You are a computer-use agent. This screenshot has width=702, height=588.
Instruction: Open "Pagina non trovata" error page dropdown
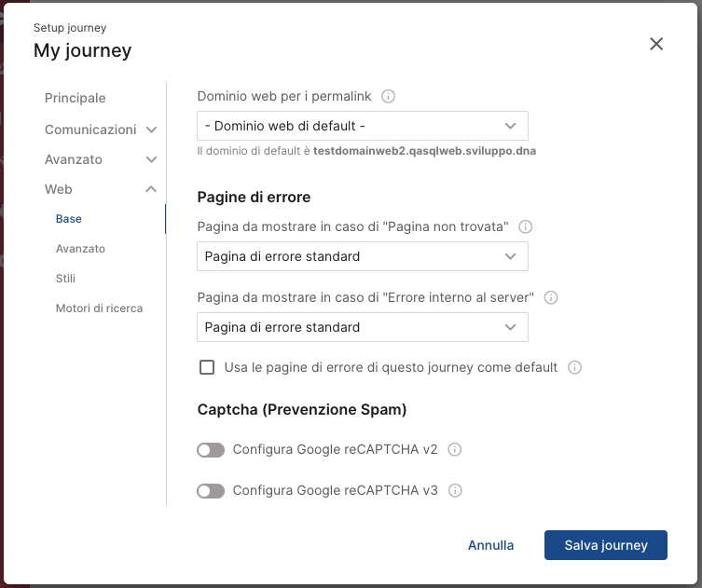pyautogui.click(x=363, y=256)
